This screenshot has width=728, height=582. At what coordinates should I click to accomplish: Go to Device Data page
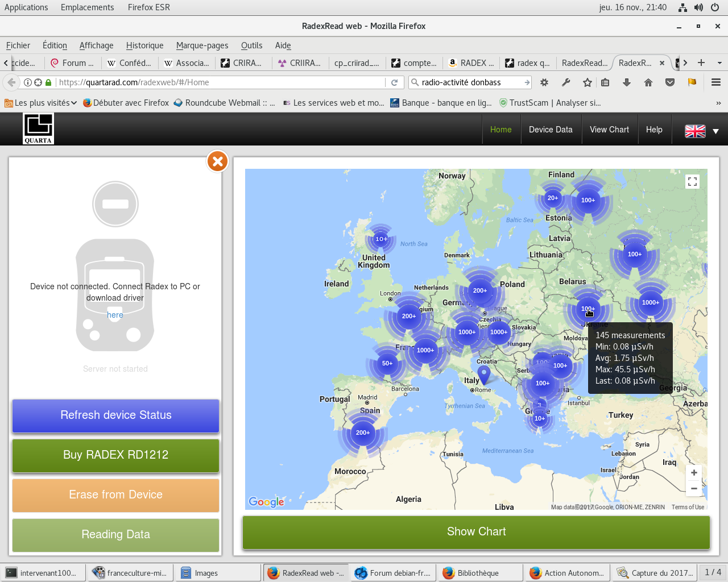click(551, 130)
